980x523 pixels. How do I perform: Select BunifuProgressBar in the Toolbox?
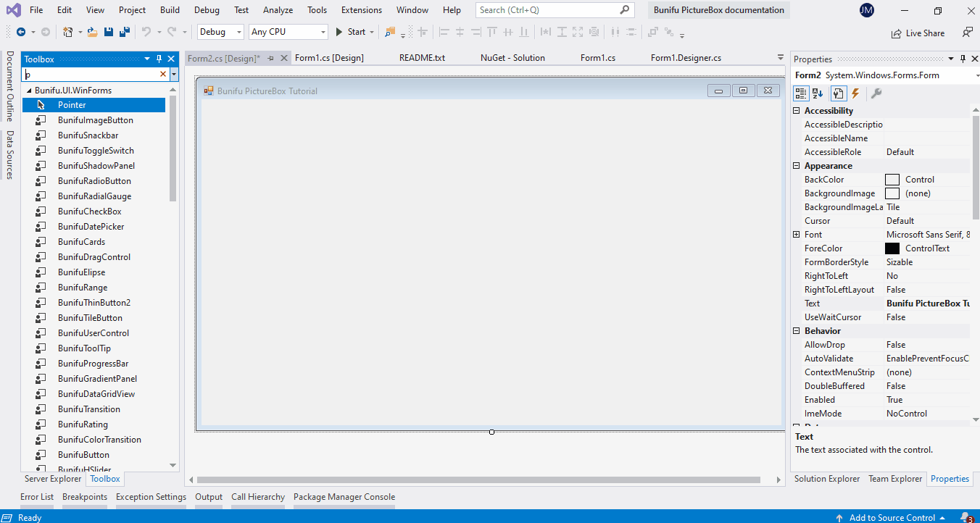click(94, 364)
